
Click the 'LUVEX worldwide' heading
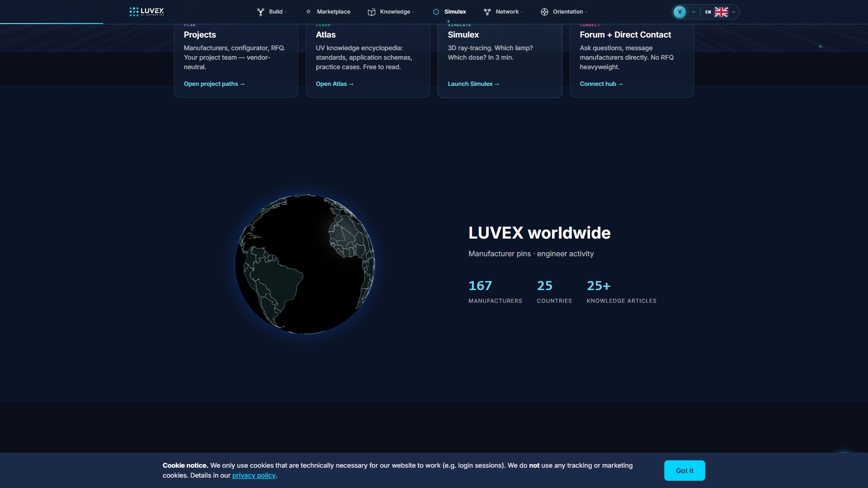point(539,233)
